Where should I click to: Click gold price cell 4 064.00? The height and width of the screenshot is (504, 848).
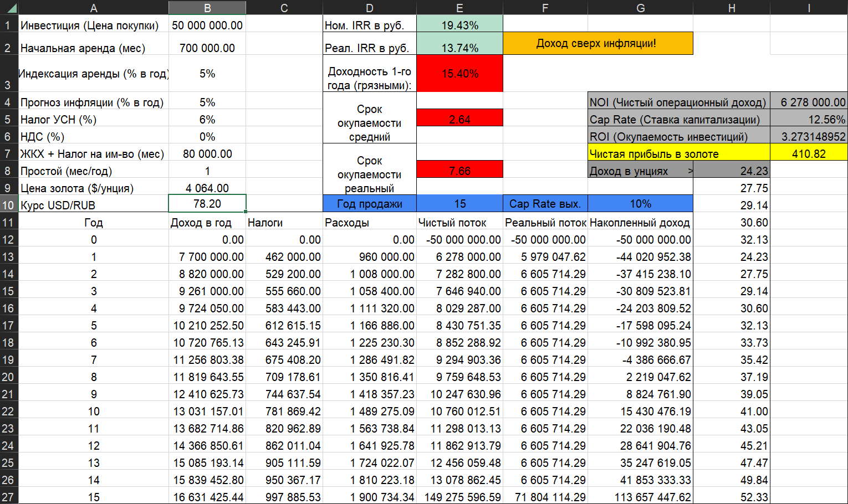[x=207, y=188]
